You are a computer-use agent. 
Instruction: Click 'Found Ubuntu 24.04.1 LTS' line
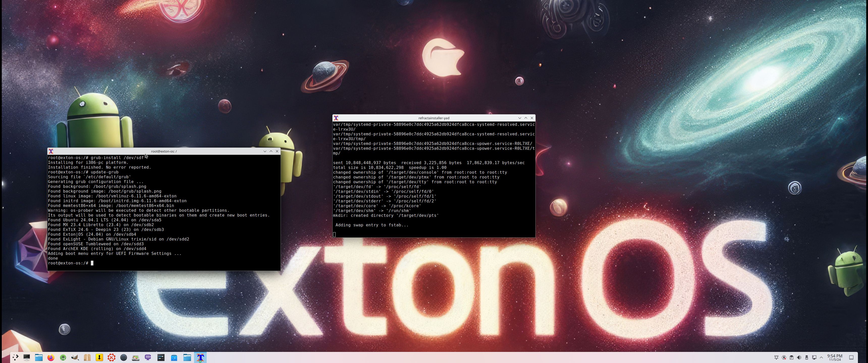[x=104, y=220]
